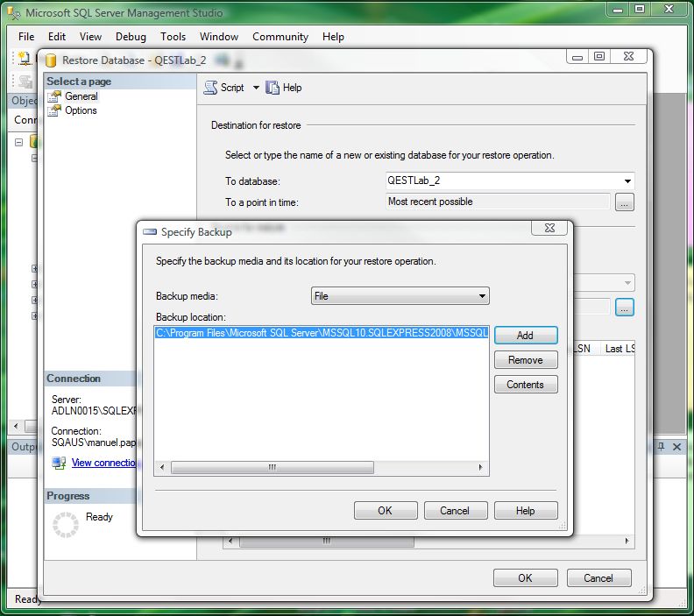Screen dimensions: 694x616
Task: Click the Restore Database title bar icon
Action: [49, 60]
